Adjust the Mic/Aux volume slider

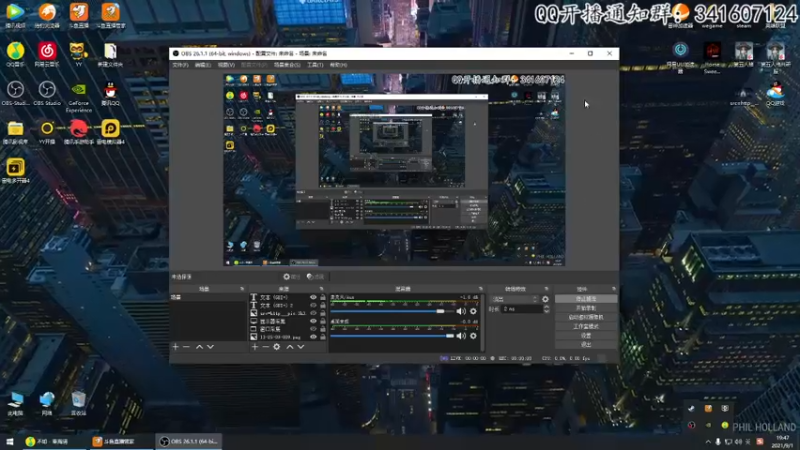392,311
